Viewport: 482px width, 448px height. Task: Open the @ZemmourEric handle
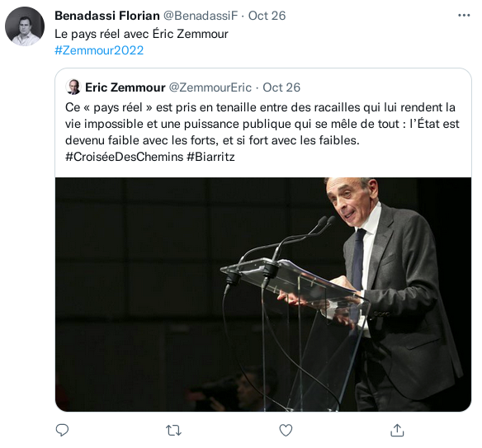tap(210, 87)
